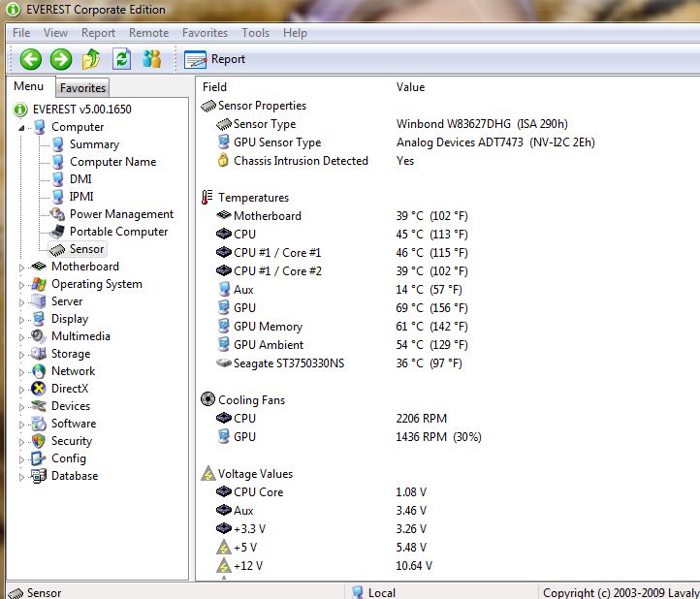Switch to the Favorites tab

pos(82,88)
